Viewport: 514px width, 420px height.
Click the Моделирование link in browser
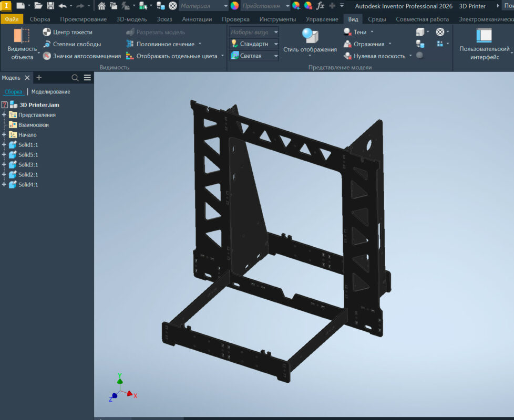tap(50, 92)
